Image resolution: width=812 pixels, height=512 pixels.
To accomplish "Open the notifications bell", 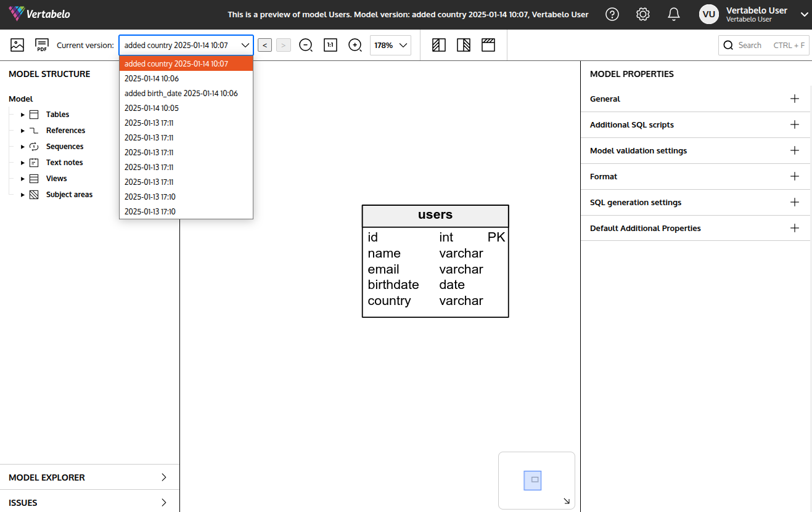I will (674, 14).
